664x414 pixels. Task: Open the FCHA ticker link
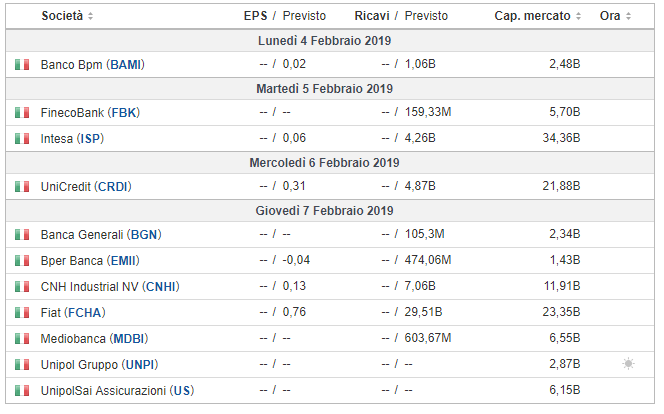(85, 313)
